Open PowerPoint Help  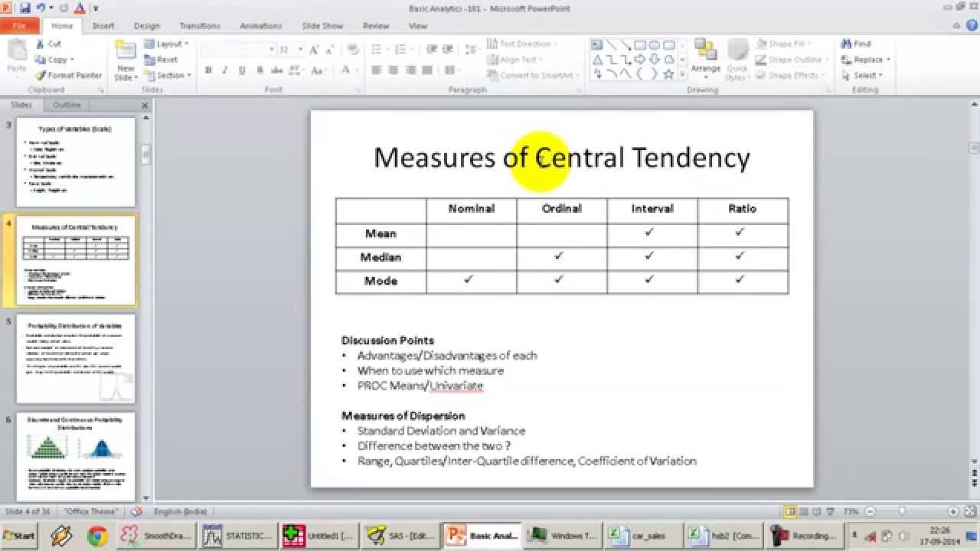(973, 25)
